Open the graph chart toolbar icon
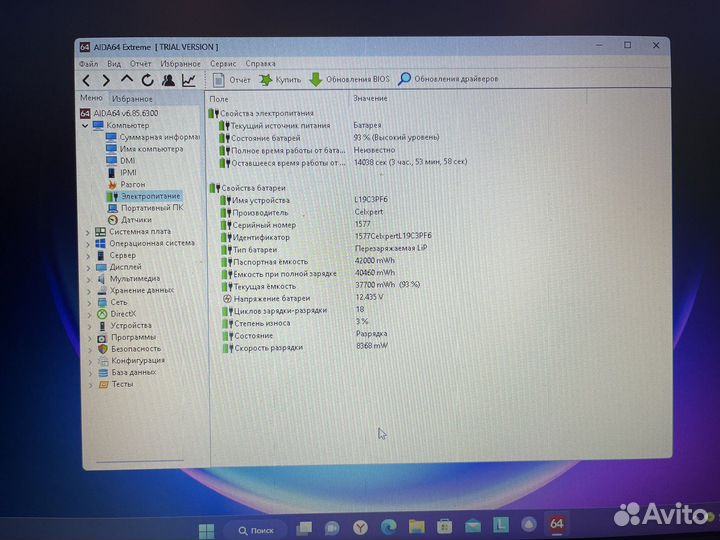 point(189,80)
